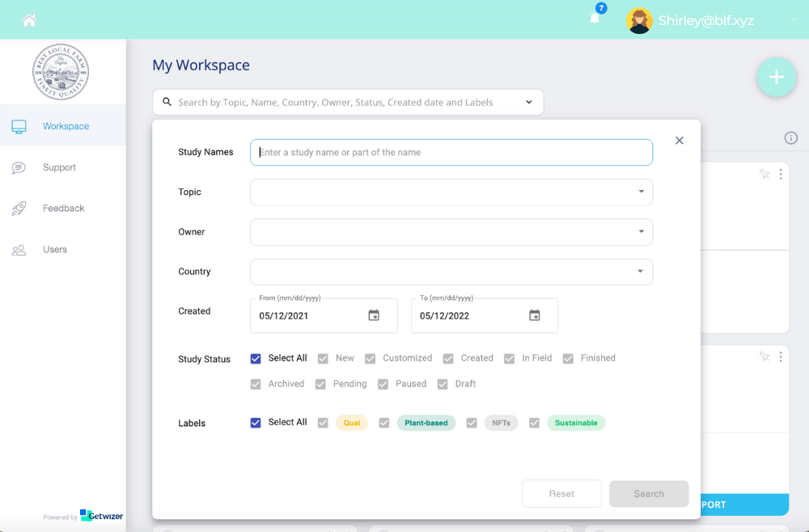The width and height of the screenshot is (809, 532).
Task: Pin the first study card
Action: [765, 175]
